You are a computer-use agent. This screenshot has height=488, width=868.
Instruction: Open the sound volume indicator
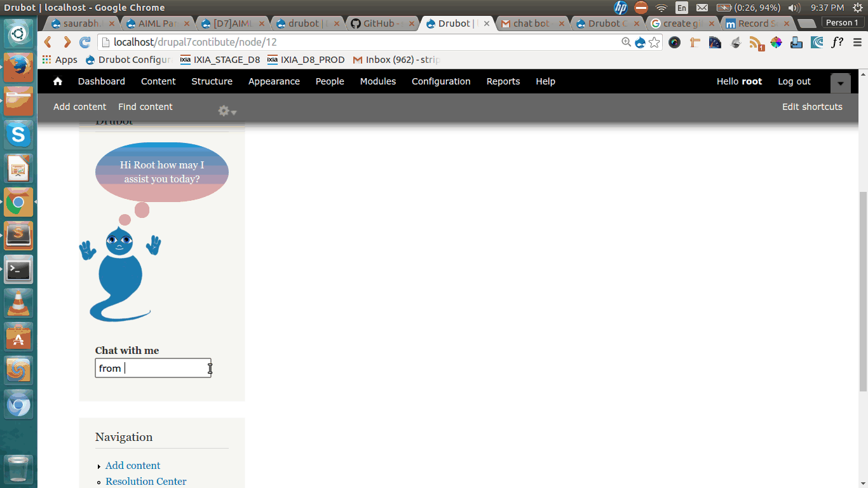[x=794, y=8]
